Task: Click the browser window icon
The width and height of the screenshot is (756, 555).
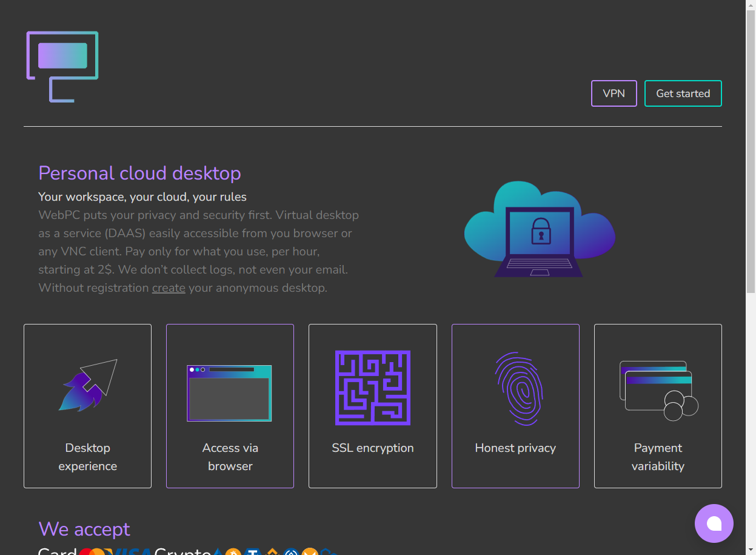Action: click(x=229, y=393)
